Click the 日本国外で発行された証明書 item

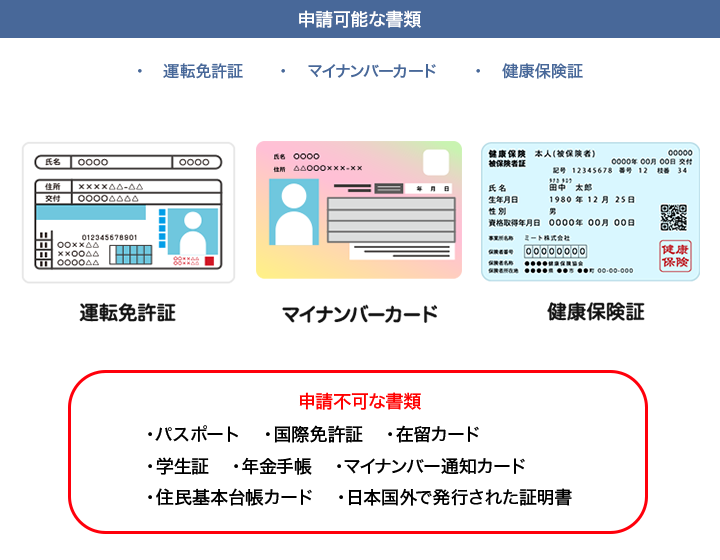pyautogui.click(x=459, y=498)
